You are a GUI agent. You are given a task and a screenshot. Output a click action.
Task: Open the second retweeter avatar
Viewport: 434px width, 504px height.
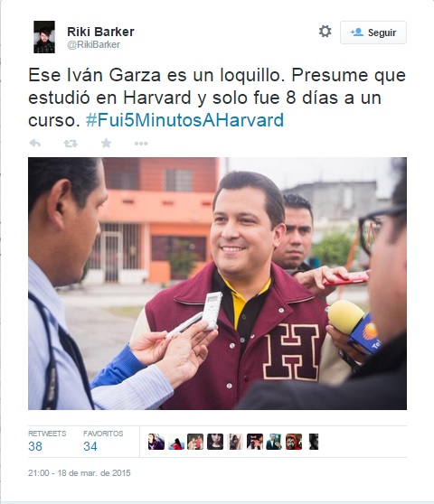point(176,442)
